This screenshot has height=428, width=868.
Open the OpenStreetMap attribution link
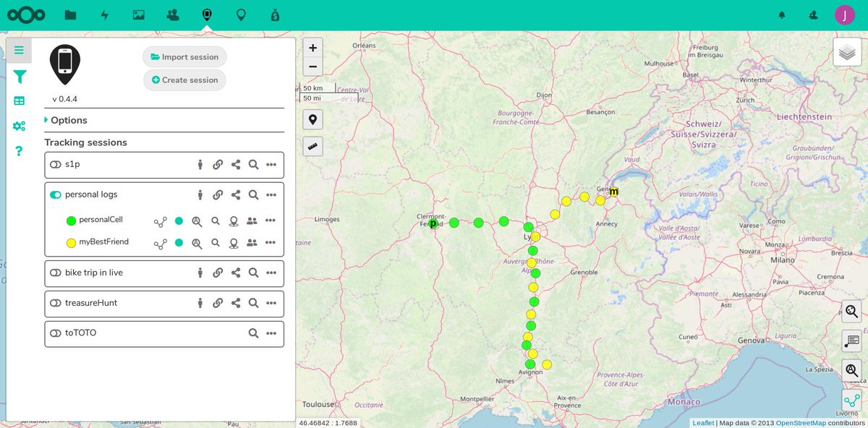coord(801,423)
